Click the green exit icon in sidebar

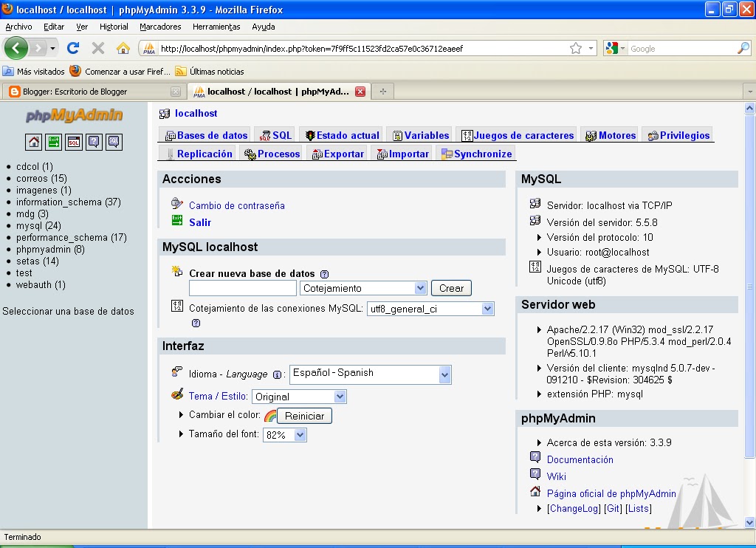[53, 142]
